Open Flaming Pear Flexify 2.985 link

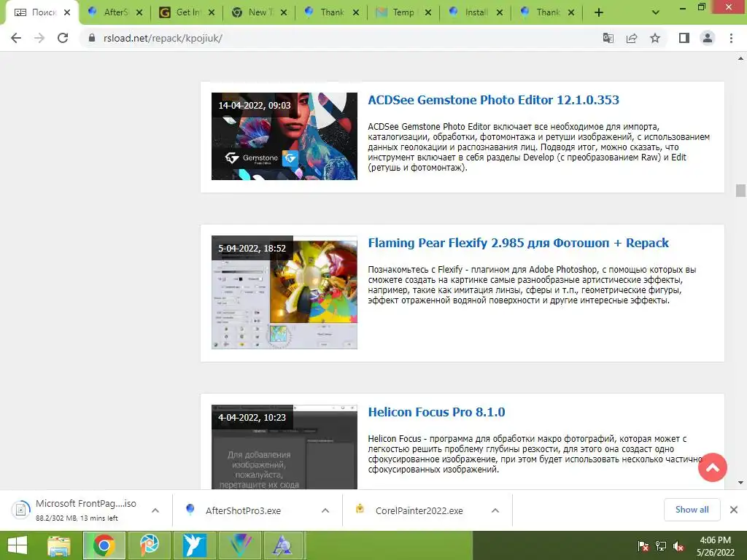518,243
